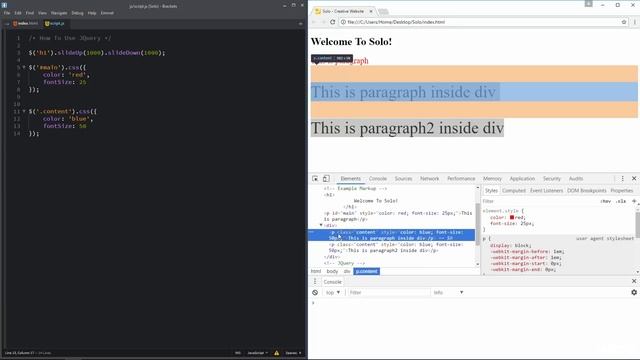Select the p id="main" node in Elements tree
The height and width of the screenshot is (360, 640).
pyautogui.click(x=398, y=216)
